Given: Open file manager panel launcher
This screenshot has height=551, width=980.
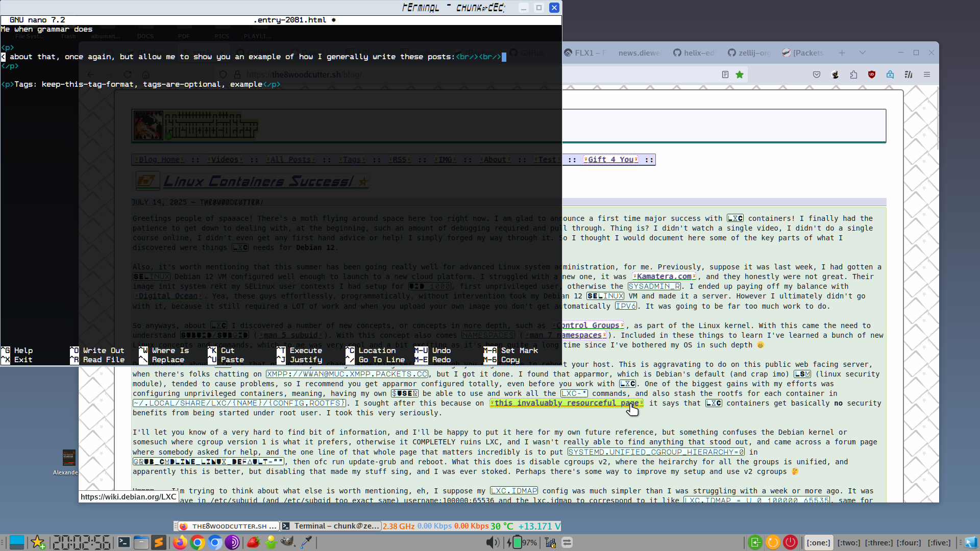Looking at the screenshot, I should pos(141,542).
